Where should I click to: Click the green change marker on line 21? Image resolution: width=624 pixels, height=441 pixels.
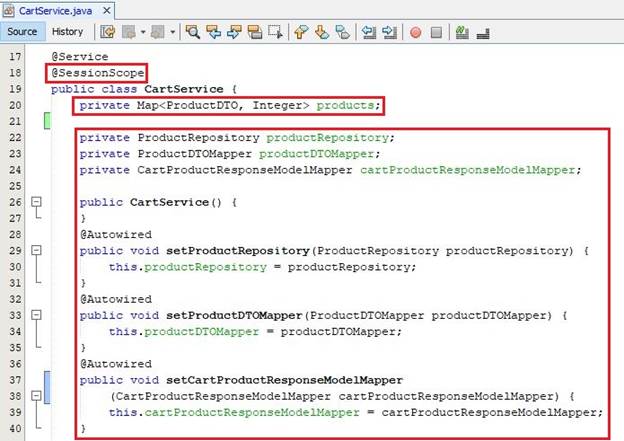pyautogui.click(x=47, y=121)
